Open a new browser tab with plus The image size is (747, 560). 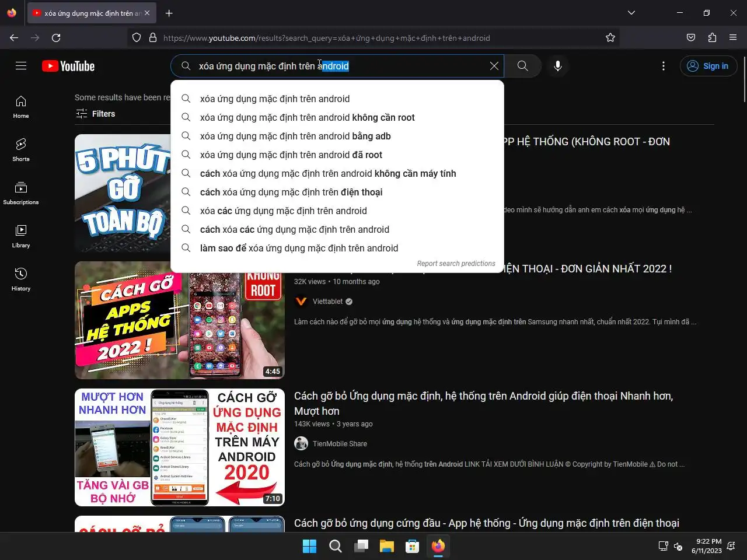coord(169,13)
